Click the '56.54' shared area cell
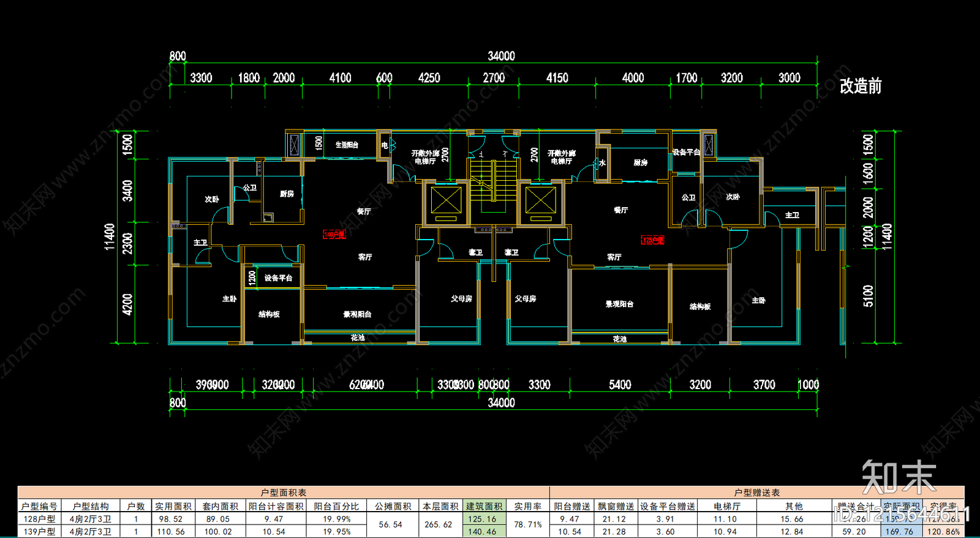Viewport: 980px width, 538px height. click(391, 525)
